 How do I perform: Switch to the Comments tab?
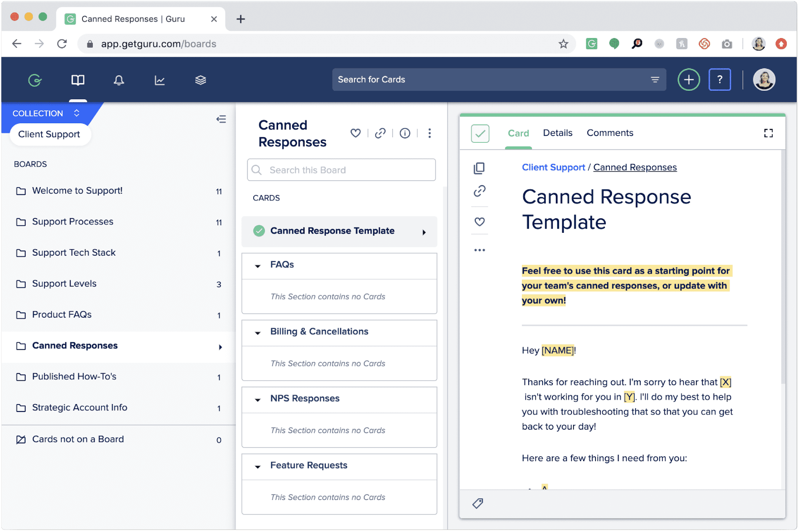pos(609,133)
